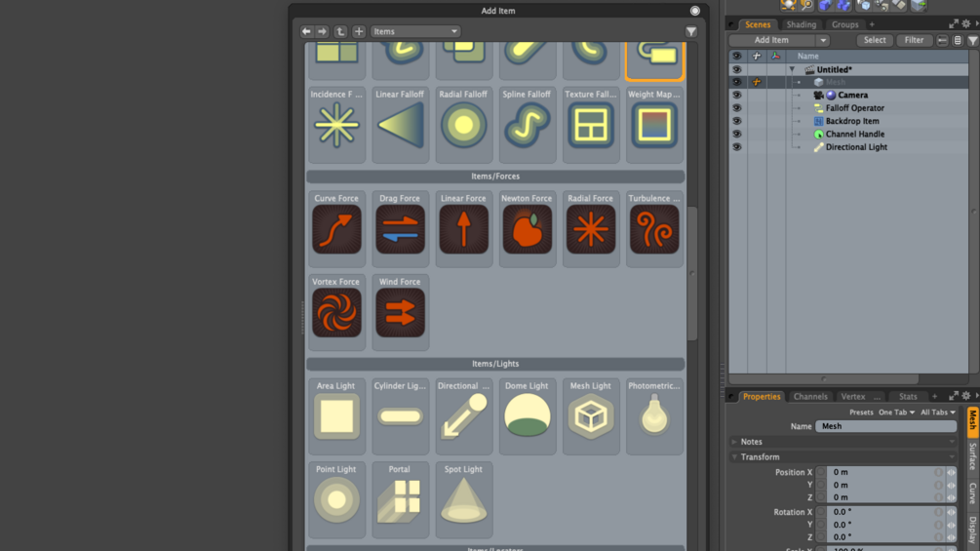Open the One Tab dropdown
This screenshot has width=980, height=551.
coord(896,413)
